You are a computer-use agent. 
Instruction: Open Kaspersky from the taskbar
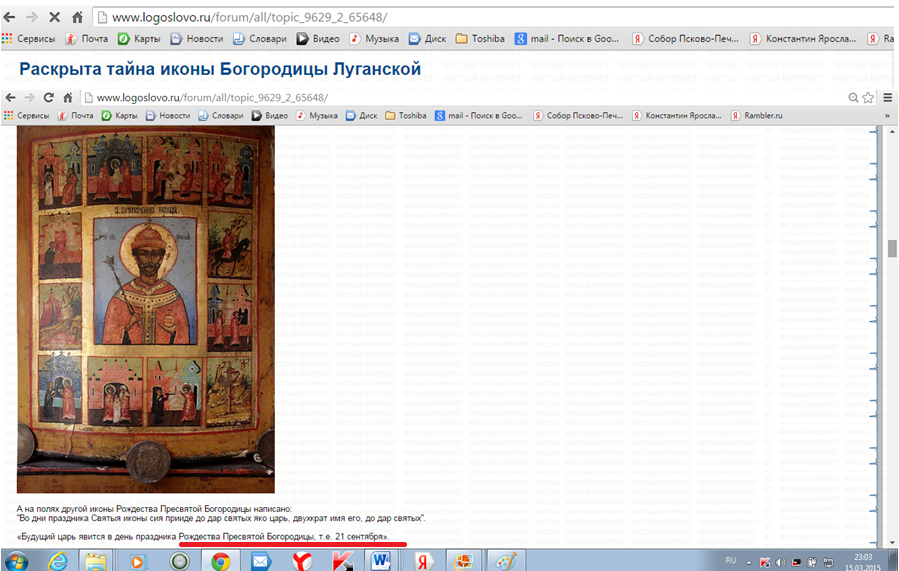click(342, 561)
